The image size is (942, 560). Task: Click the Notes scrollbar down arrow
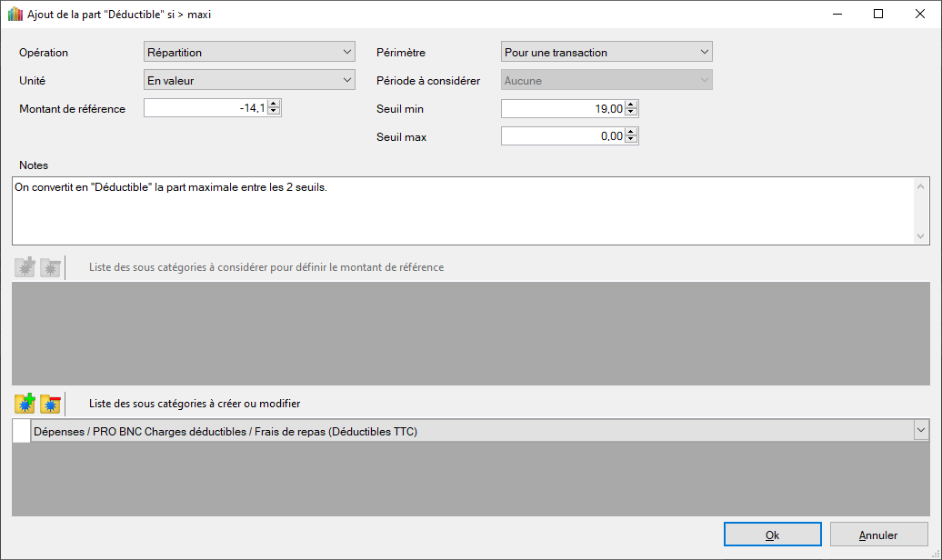coord(921,236)
